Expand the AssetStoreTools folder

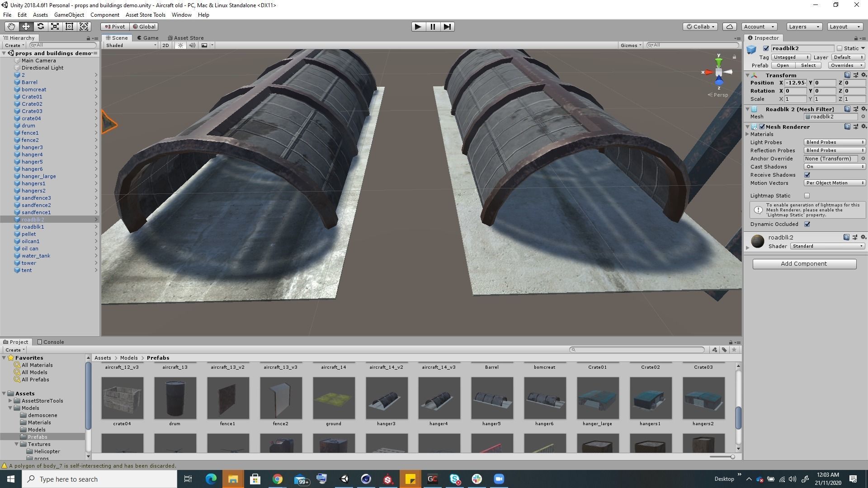pyautogui.click(x=10, y=401)
